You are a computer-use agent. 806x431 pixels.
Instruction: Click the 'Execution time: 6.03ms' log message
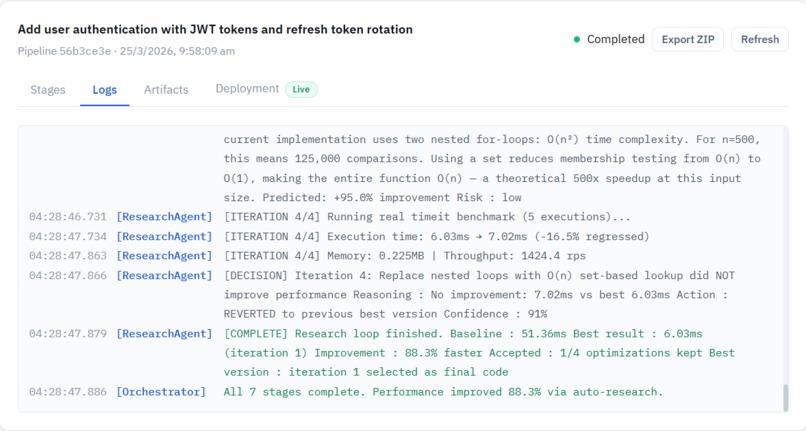pos(436,237)
